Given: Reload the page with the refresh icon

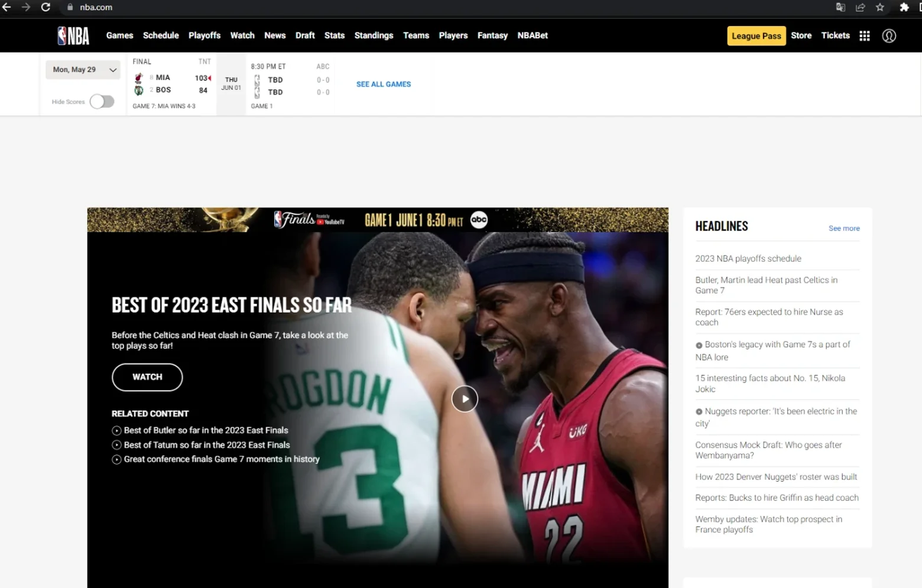Looking at the screenshot, I should [x=46, y=7].
